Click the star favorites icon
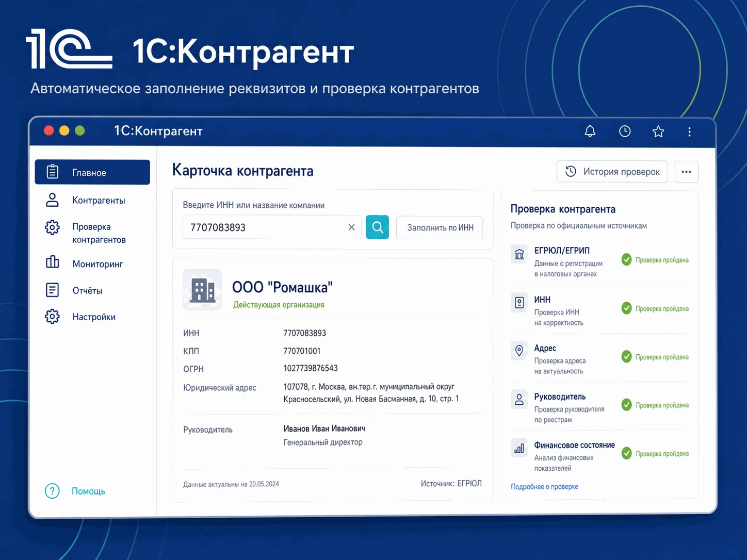 [x=658, y=131]
